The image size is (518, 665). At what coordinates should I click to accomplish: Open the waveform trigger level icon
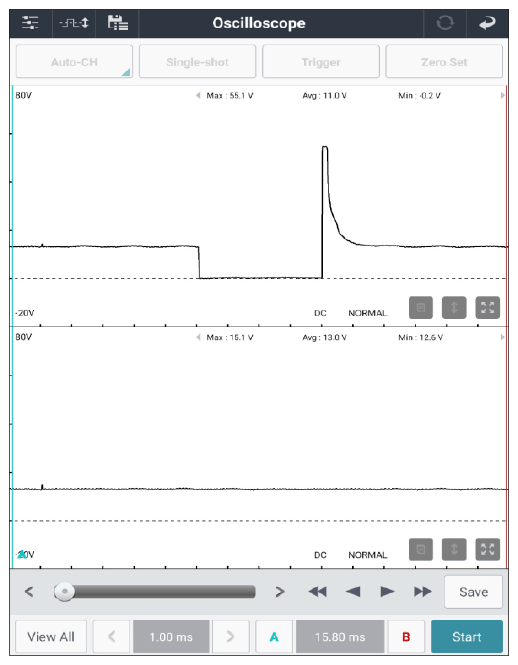point(74,22)
